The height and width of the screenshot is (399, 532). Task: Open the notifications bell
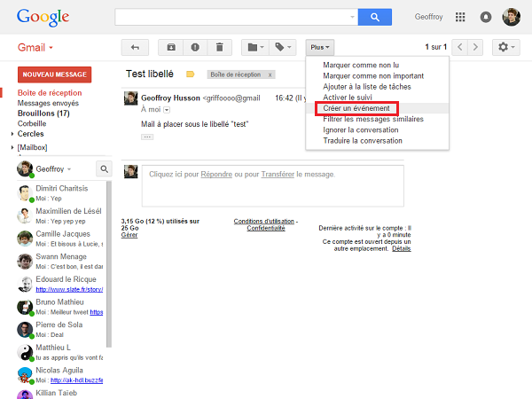pos(486,17)
